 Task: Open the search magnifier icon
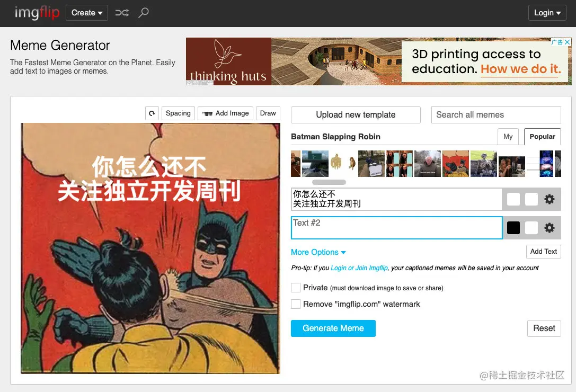point(143,13)
